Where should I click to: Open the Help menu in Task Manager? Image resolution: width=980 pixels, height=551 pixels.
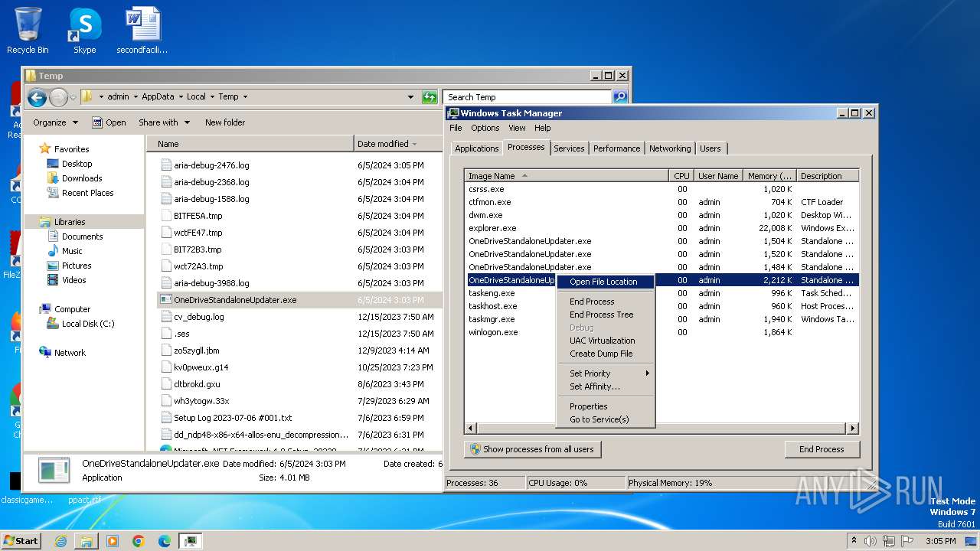(542, 128)
